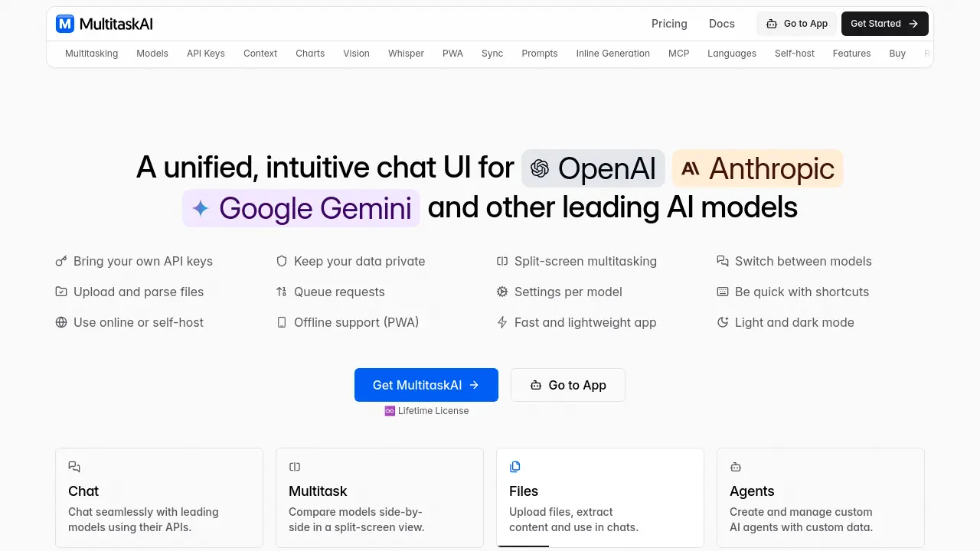Click the Get Started button
Viewport: 980px width, 551px height.
click(885, 24)
